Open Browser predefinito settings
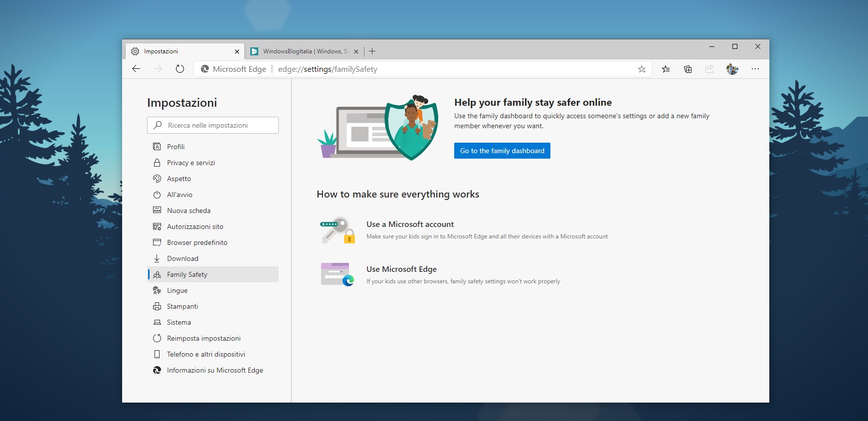This screenshot has height=421, width=868. (213, 242)
